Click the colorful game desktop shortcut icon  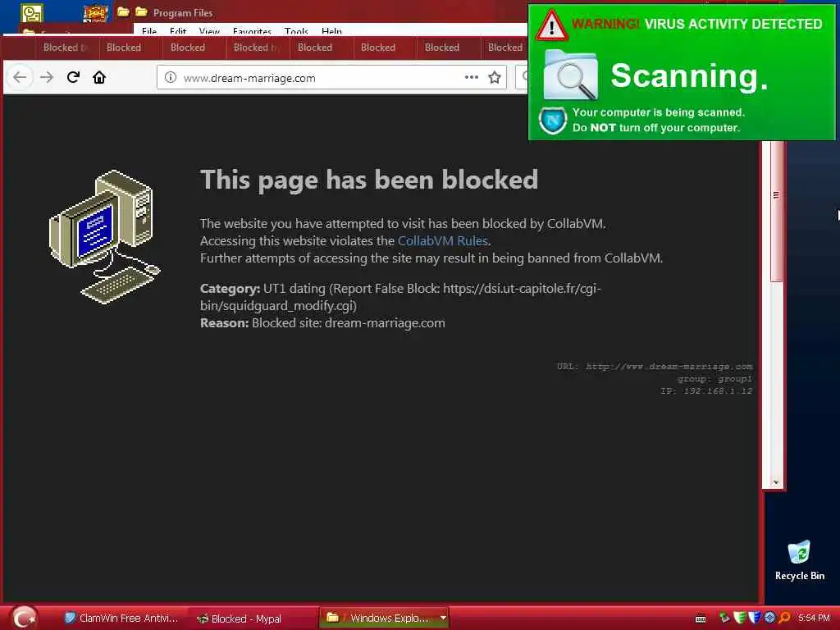click(x=95, y=13)
